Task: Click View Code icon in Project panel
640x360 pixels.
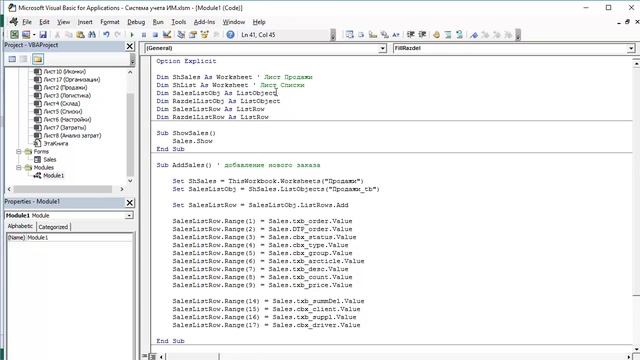Action: (x=12, y=59)
